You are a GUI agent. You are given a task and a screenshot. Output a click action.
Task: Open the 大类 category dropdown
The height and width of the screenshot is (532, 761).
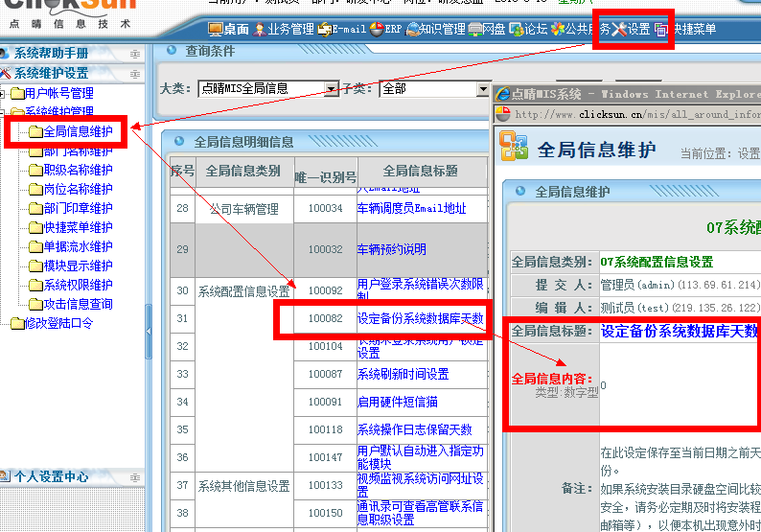(332, 89)
